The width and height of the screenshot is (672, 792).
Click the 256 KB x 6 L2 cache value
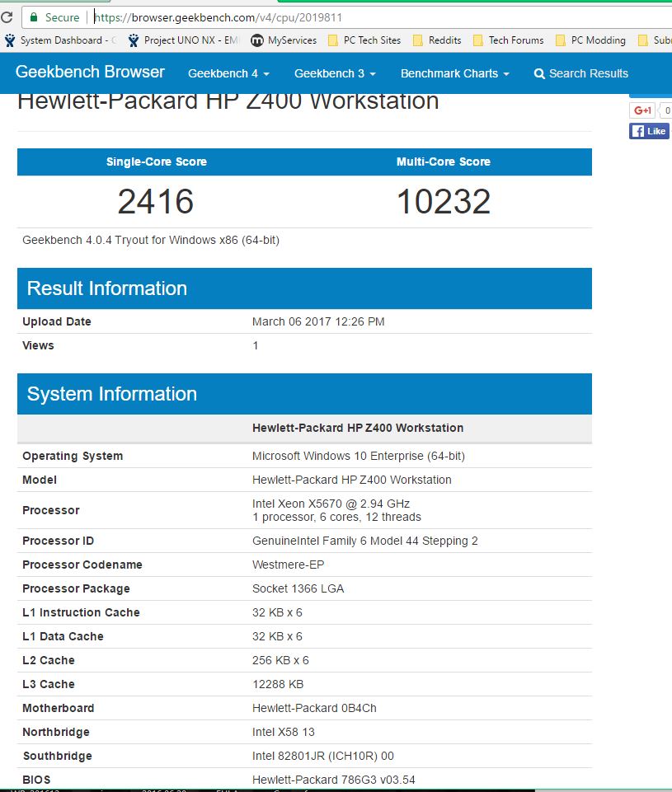click(x=280, y=660)
